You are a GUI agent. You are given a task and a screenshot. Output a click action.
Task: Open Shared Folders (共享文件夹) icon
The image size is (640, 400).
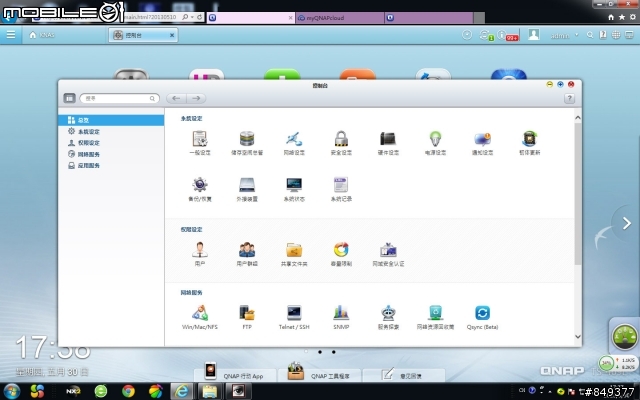[294, 250]
